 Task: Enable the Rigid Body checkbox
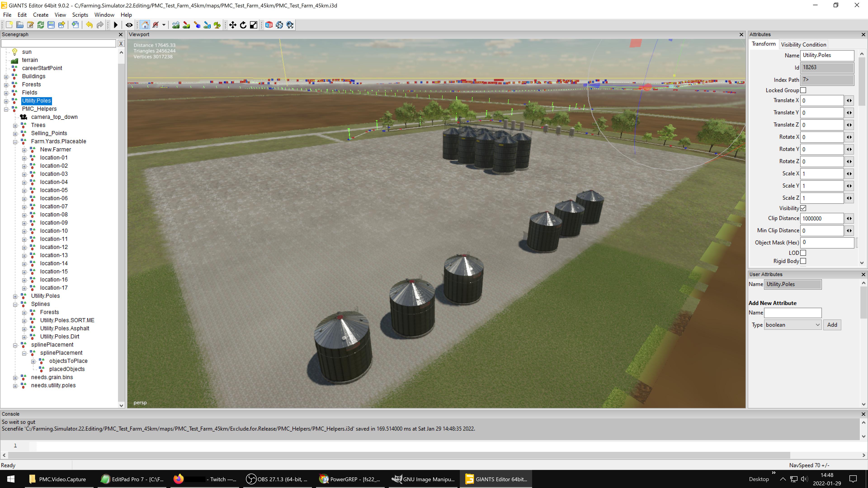[803, 261]
